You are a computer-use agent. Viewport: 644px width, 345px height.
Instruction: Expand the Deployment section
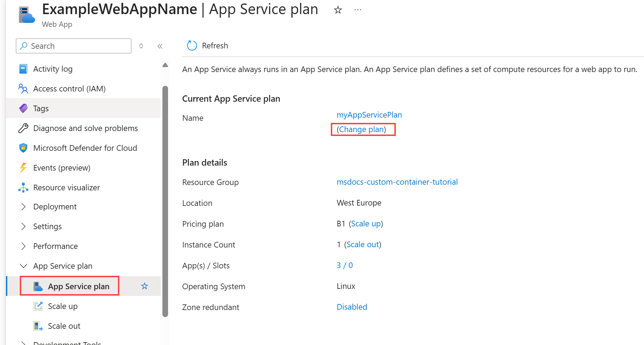click(23, 206)
